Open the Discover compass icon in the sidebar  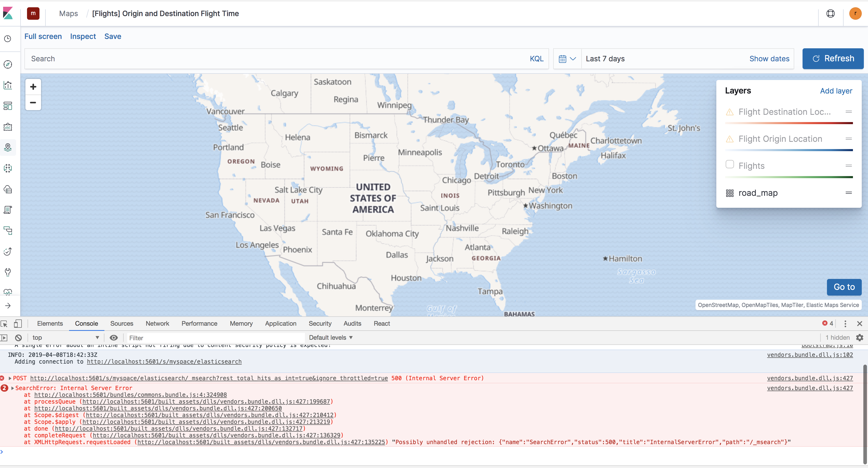[8, 64]
